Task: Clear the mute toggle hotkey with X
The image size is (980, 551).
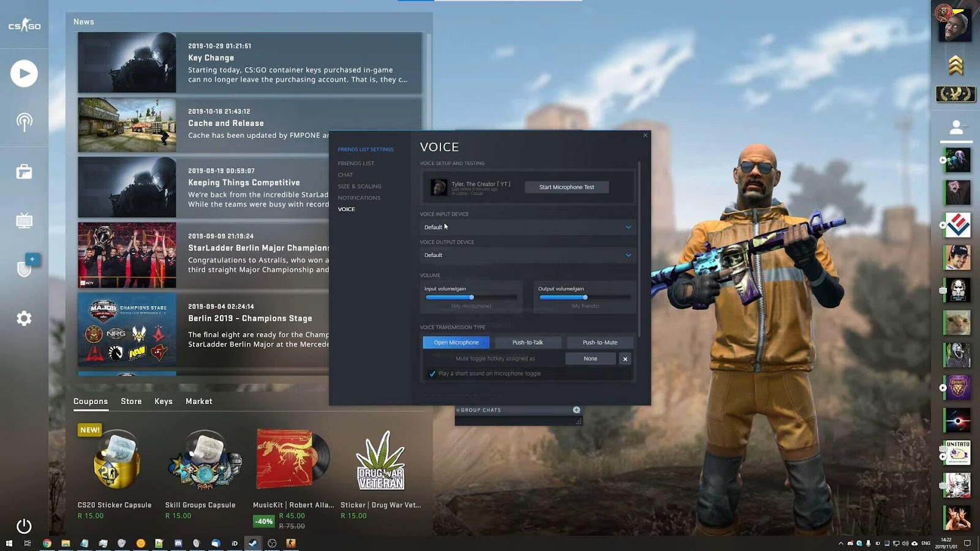Action: 625,359
